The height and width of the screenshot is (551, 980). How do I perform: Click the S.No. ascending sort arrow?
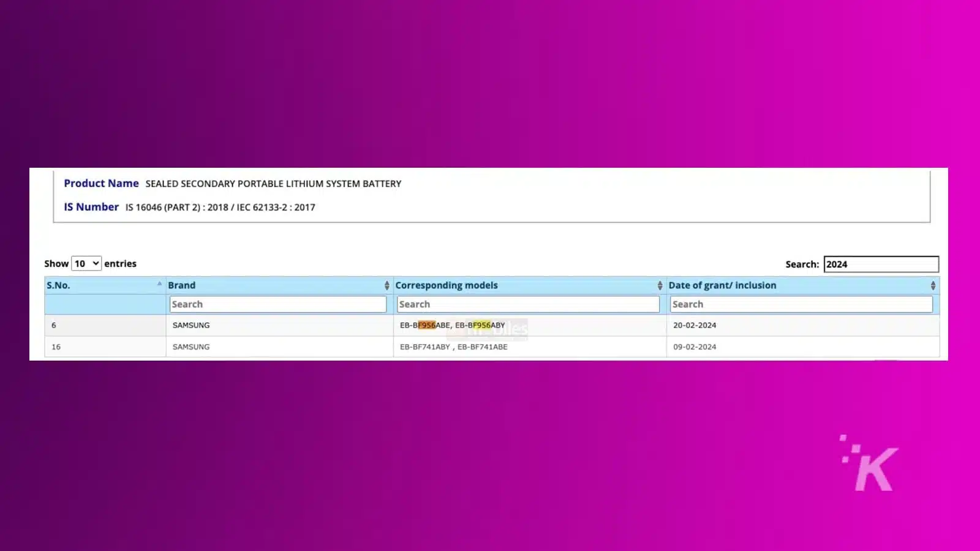tap(159, 284)
